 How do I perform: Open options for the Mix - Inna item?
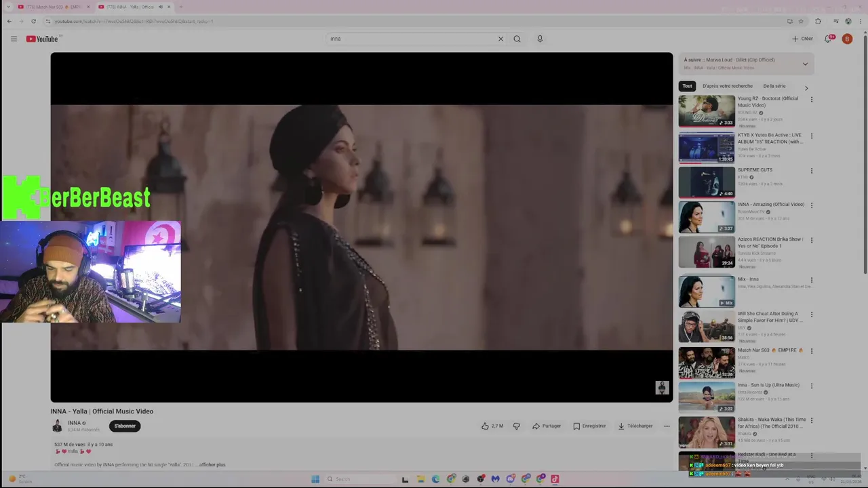(811, 280)
